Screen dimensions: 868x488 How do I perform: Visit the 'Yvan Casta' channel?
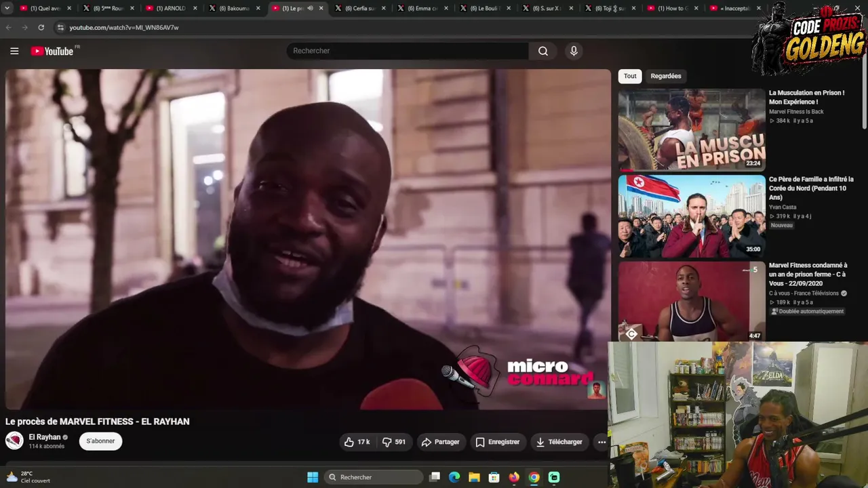pos(783,207)
